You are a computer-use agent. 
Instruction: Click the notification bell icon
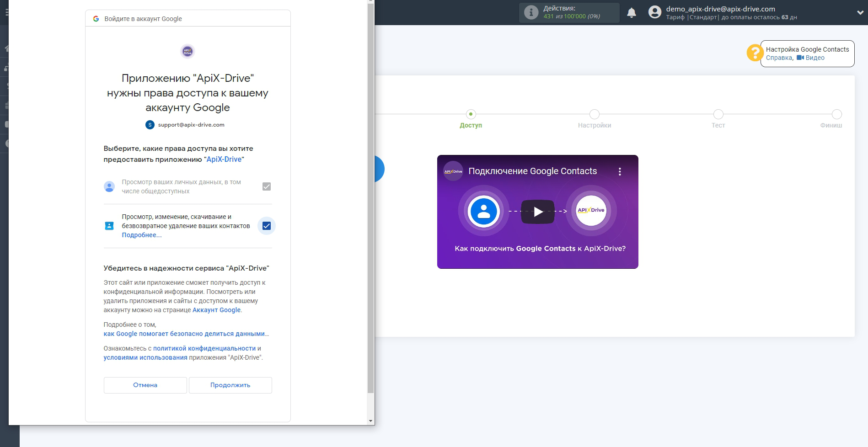click(632, 13)
